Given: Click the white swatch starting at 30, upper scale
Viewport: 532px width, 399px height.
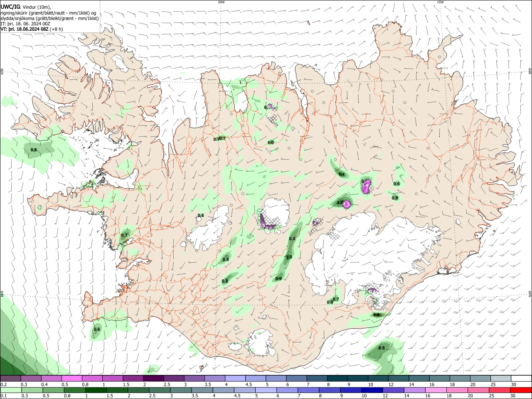Looking at the screenshot, I should (x=522, y=379).
